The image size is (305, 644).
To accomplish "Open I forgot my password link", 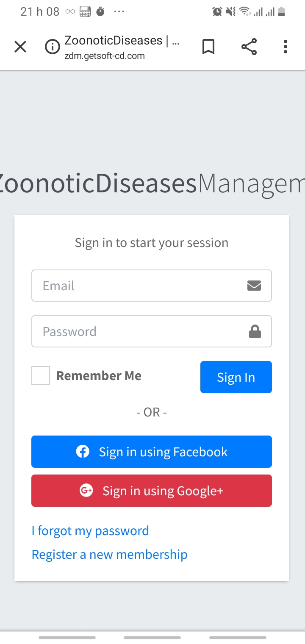I will [x=90, y=530].
